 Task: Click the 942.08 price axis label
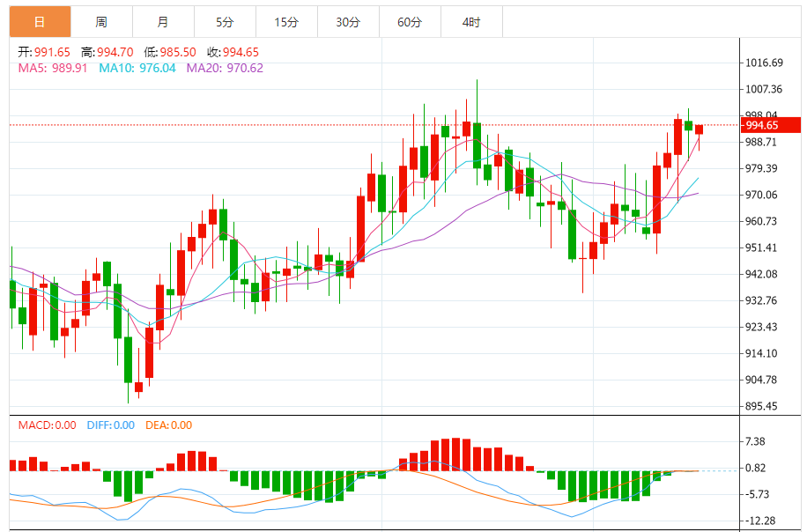(x=761, y=274)
